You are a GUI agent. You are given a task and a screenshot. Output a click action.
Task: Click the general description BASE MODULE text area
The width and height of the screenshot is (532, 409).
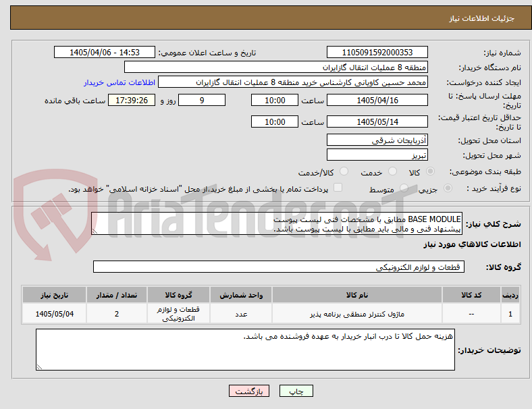(277, 224)
